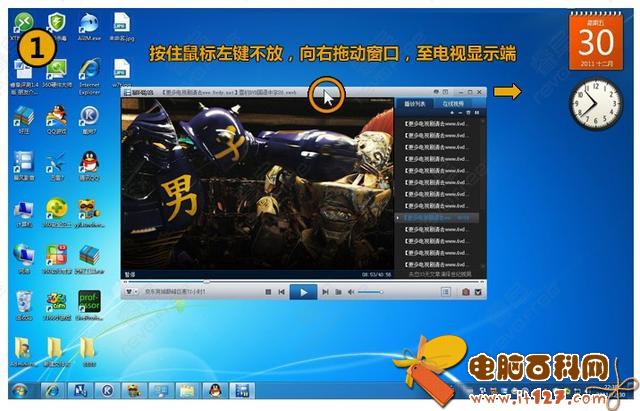Select the Administrator user folder on desktop

[23, 351]
